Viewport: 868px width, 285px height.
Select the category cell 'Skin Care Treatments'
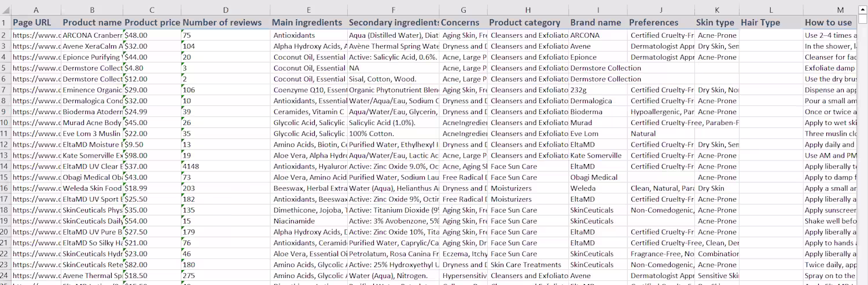(528, 265)
